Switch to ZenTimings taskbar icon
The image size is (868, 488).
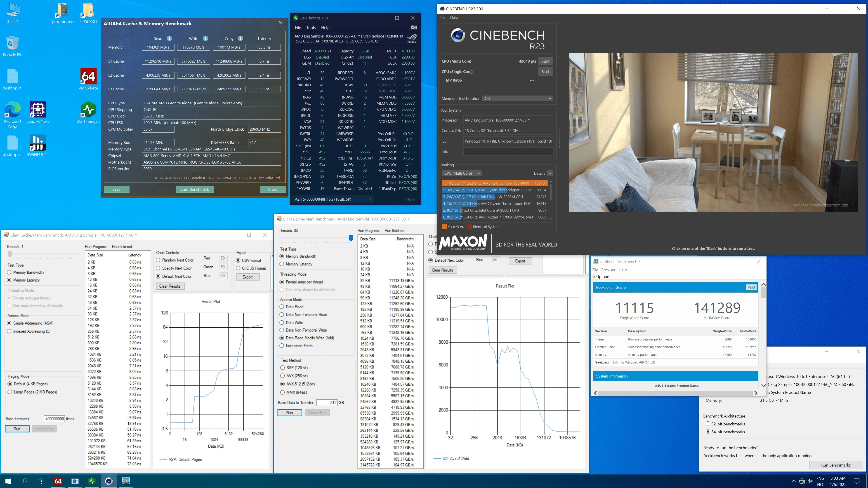pos(92,481)
